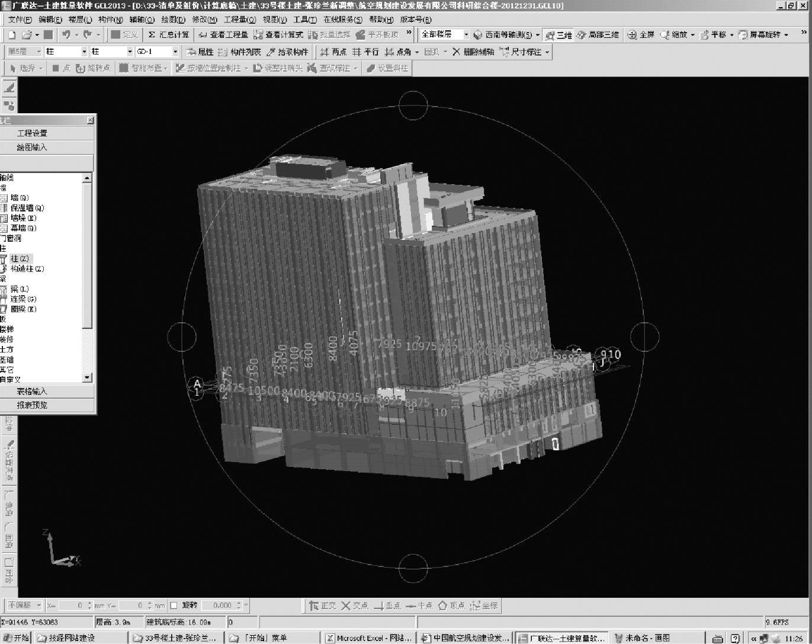
Task: Toggle 三维 3D view mode
Action: (559, 35)
